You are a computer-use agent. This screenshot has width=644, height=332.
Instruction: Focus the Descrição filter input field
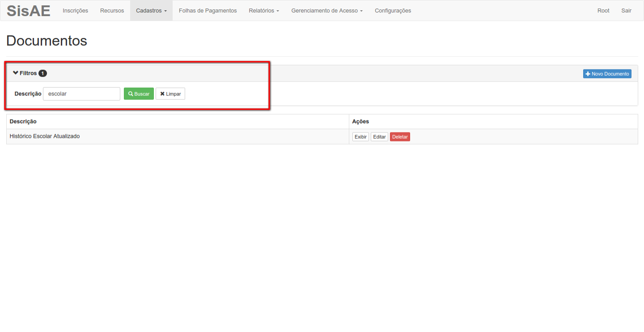click(81, 94)
